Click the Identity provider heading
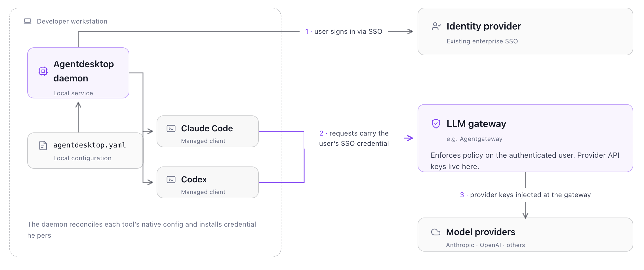 pyautogui.click(x=484, y=26)
